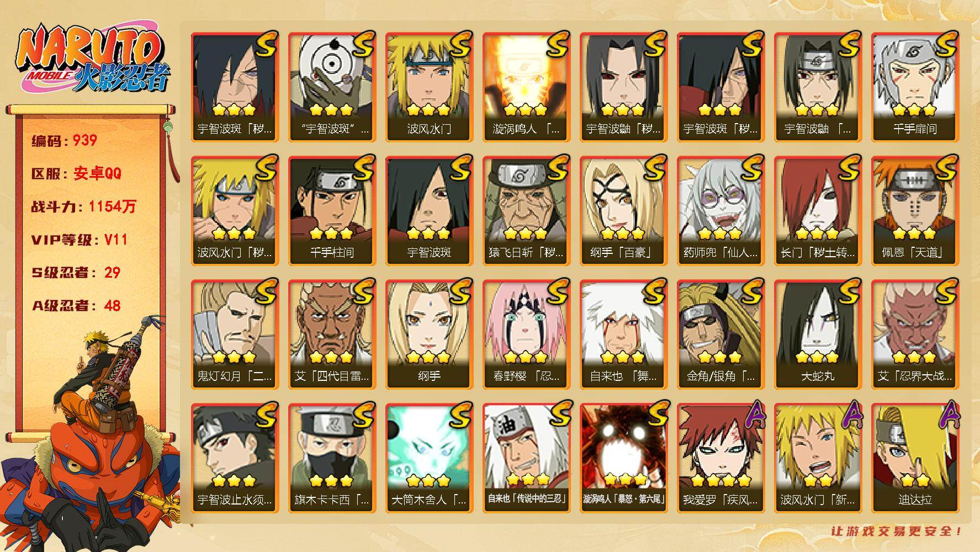Open the 自来也「传说中的三忍」 card
Viewport: 980px width, 552px height.
coord(526,458)
